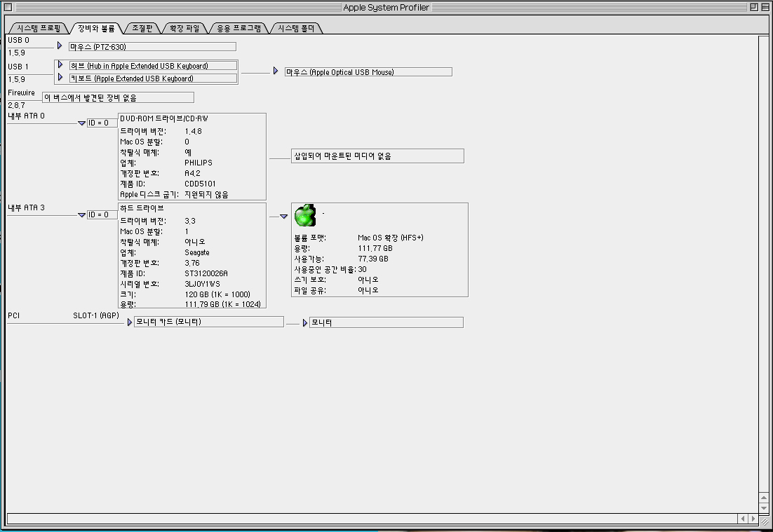This screenshot has width=773, height=532.
Task: Collapse the hard drive ID = 0 details
Action: (81, 215)
